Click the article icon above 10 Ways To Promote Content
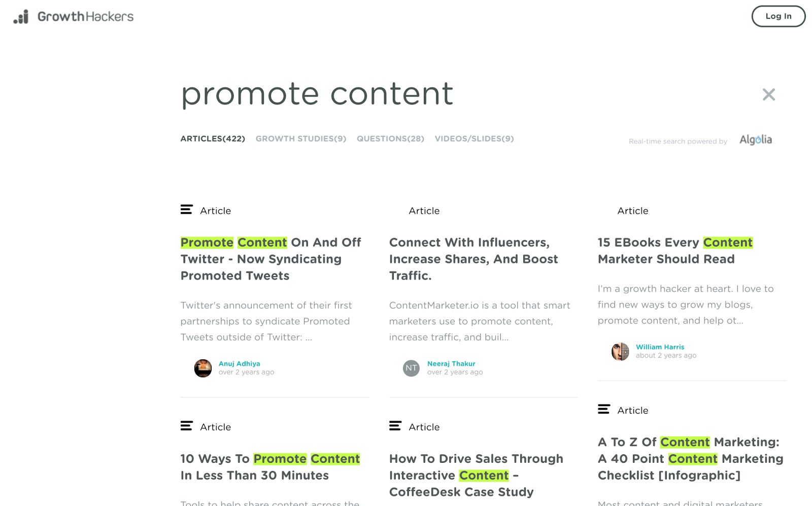 coord(187,426)
